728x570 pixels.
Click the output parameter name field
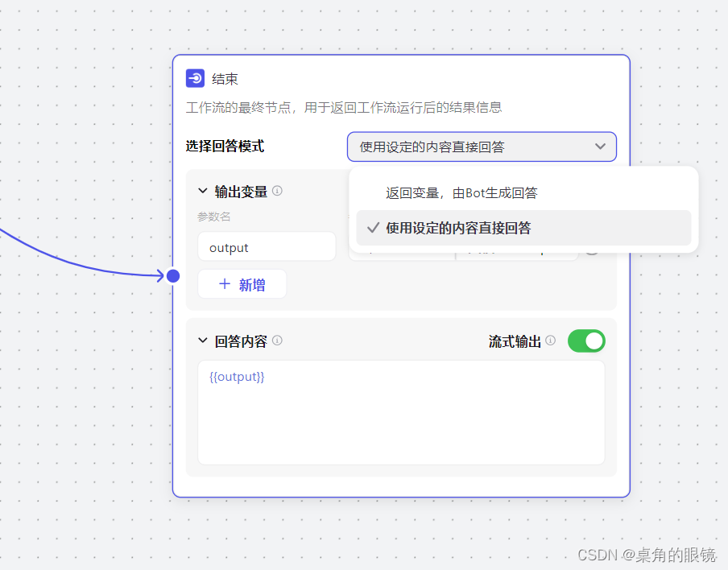coord(267,246)
